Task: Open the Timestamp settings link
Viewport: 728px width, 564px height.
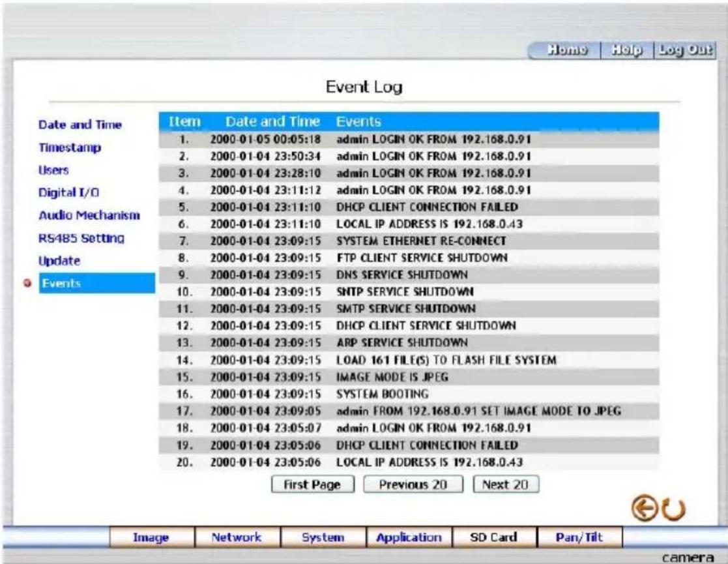Action: tap(70, 147)
